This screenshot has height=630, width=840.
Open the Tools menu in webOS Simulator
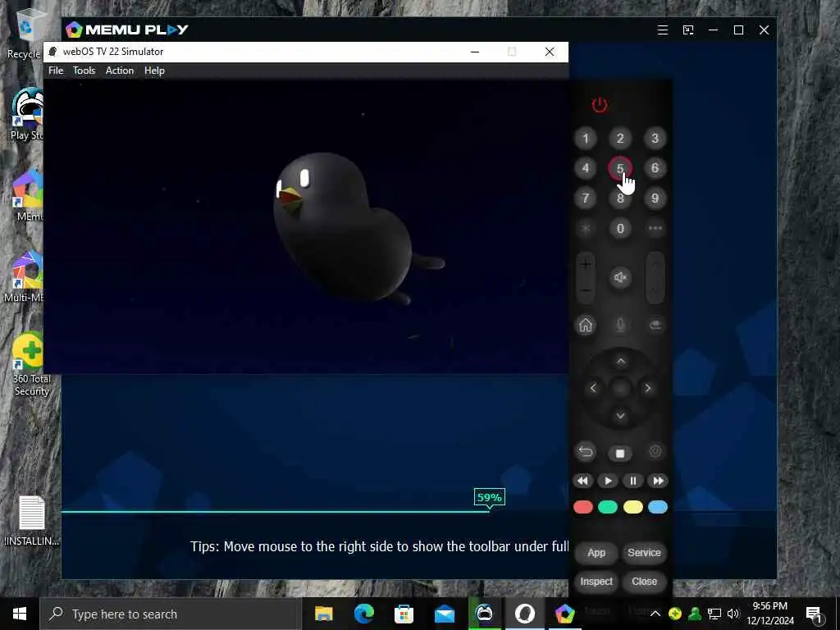point(84,71)
